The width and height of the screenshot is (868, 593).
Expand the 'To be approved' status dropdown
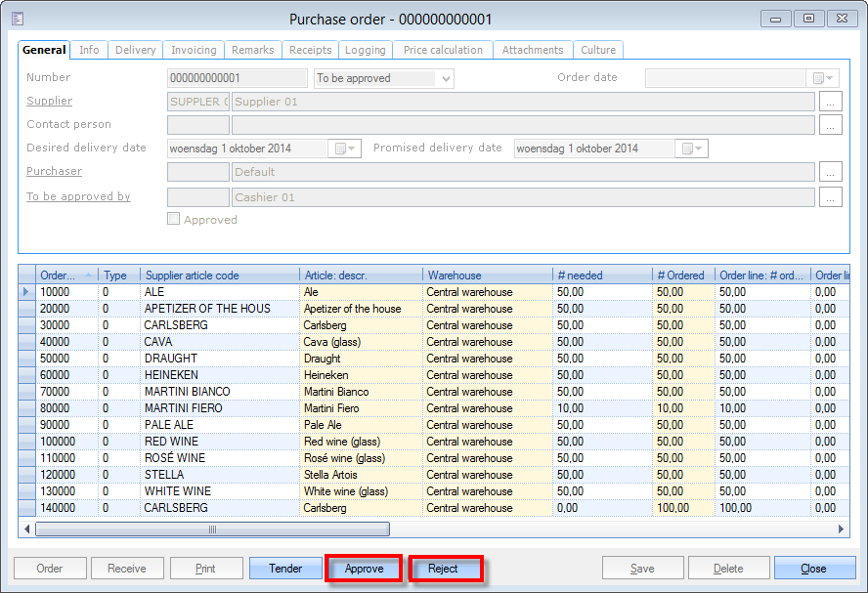coord(446,78)
